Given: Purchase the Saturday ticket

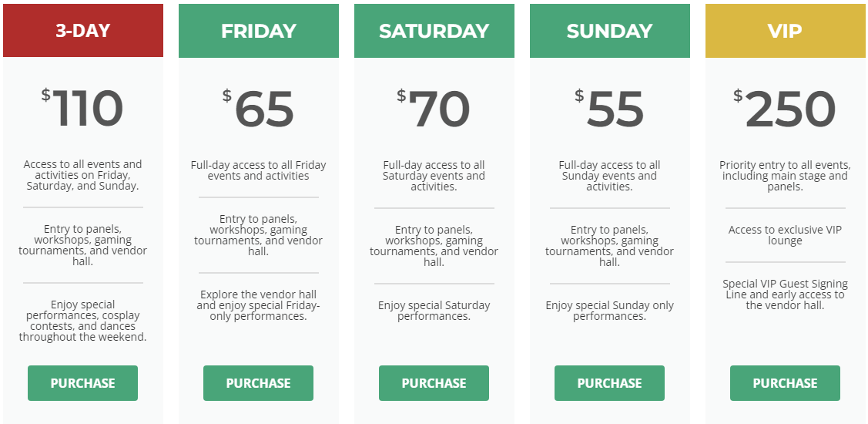Looking at the screenshot, I should point(434,383).
